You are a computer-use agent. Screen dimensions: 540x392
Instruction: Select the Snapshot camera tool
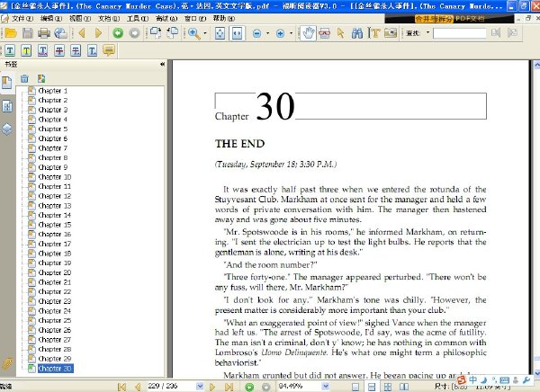(391, 33)
